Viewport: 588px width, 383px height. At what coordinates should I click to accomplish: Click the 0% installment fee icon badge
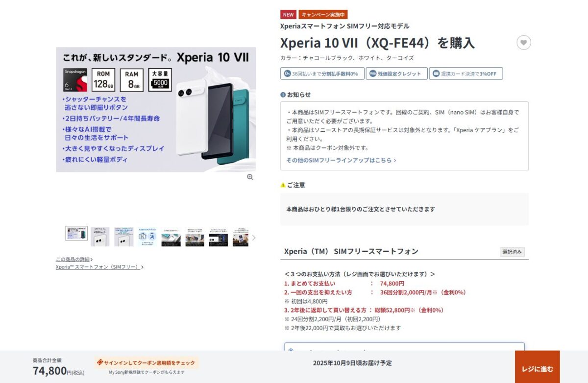pos(288,73)
